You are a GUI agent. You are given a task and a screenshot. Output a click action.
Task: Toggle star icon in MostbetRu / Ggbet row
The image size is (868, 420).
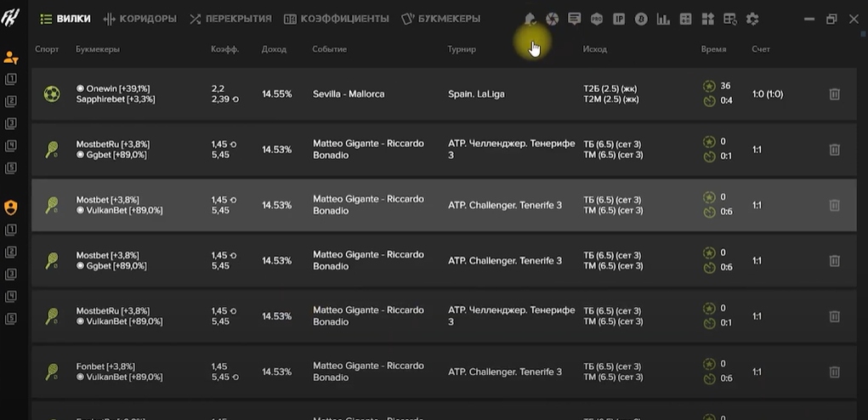tap(709, 142)
